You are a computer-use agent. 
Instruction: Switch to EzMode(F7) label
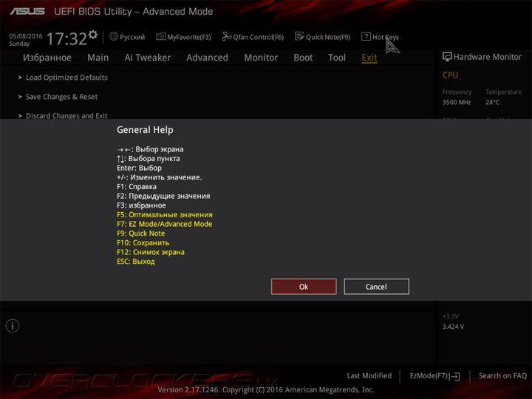pyautogui.click(x=429, y=375)
